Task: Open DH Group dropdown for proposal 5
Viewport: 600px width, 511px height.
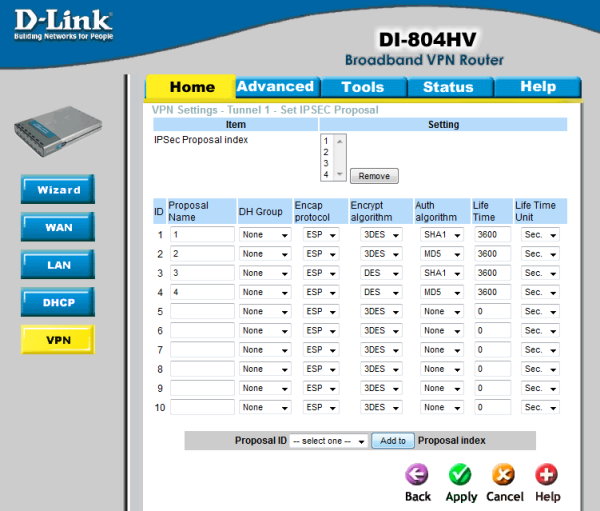Action: (265, 311)
